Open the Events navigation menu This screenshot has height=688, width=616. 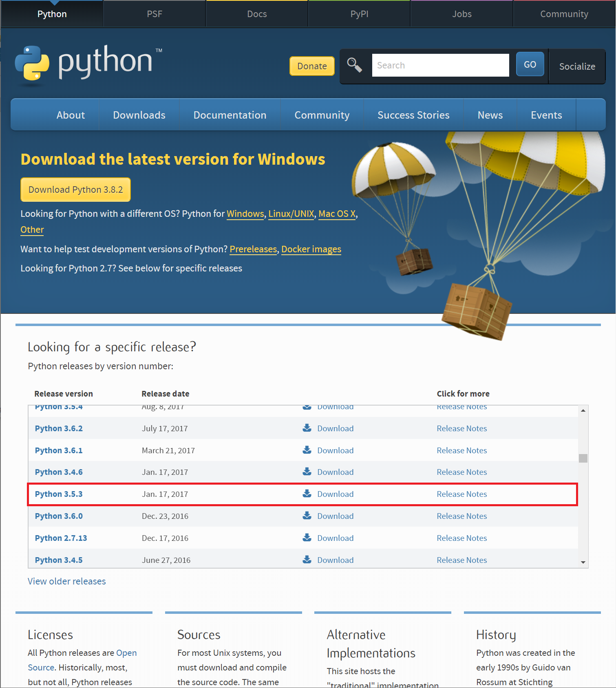coord(546,115)
